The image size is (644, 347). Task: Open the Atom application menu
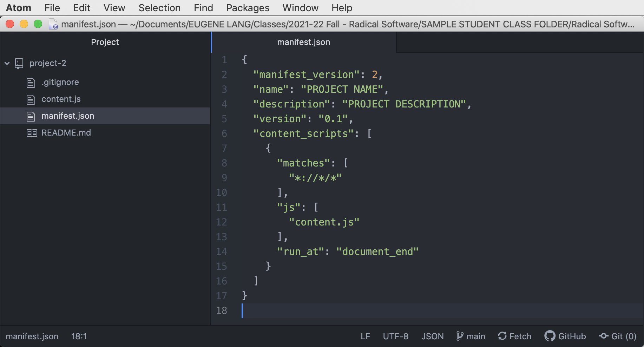click(x=19, y=8)
